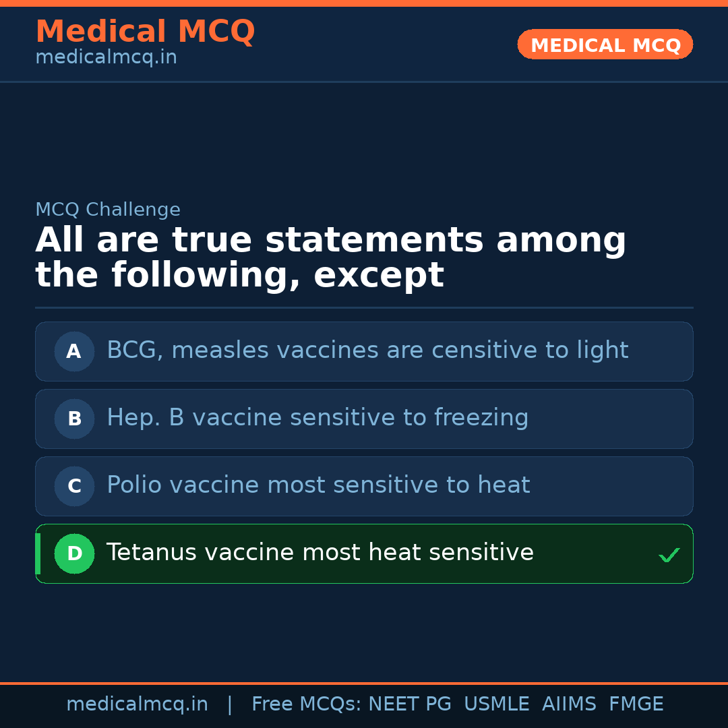This screenshot has width=728, height=728.
Task: Click the question heading text
Action: pos(330,258)
